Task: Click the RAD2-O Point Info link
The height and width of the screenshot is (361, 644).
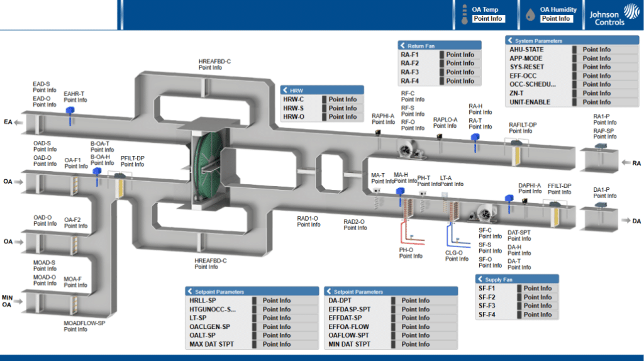Action: tap(355, 228)
